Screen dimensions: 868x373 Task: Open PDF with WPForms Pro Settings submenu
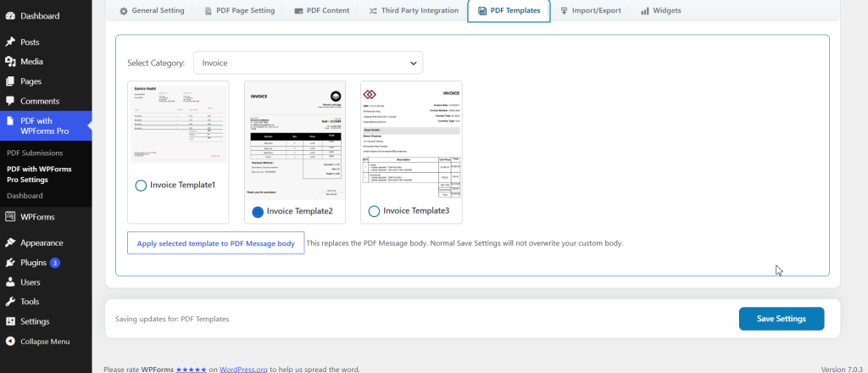(x=39, y=175)
